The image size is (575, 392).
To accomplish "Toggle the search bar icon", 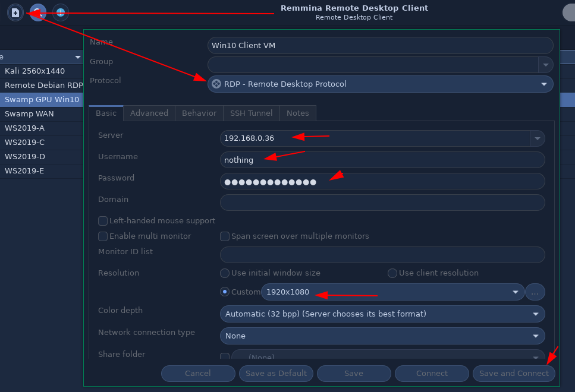I will [x=38, y=13].
